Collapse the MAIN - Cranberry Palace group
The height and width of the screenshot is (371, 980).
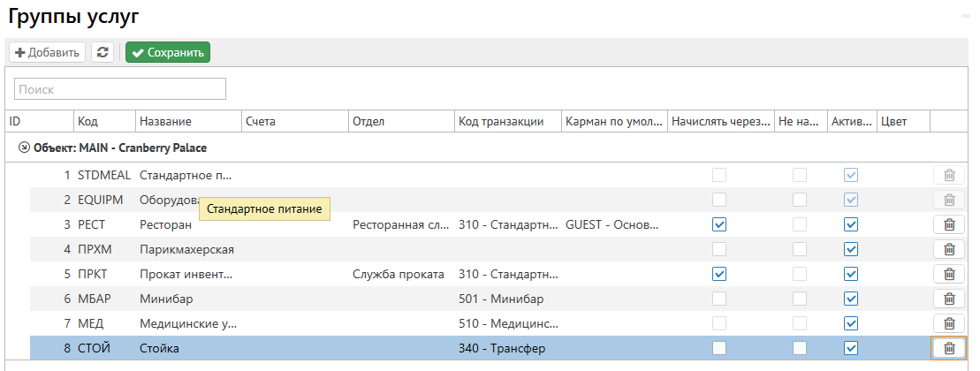coord(25,148)
